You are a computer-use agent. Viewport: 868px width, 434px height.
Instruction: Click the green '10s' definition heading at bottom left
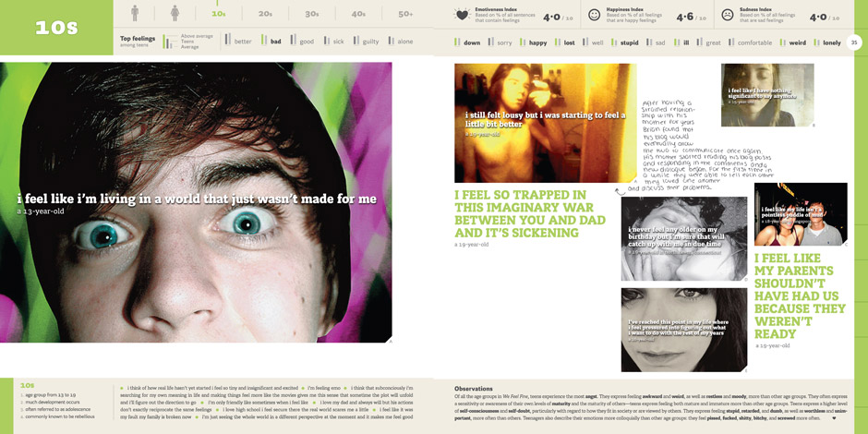pos(27,385)
